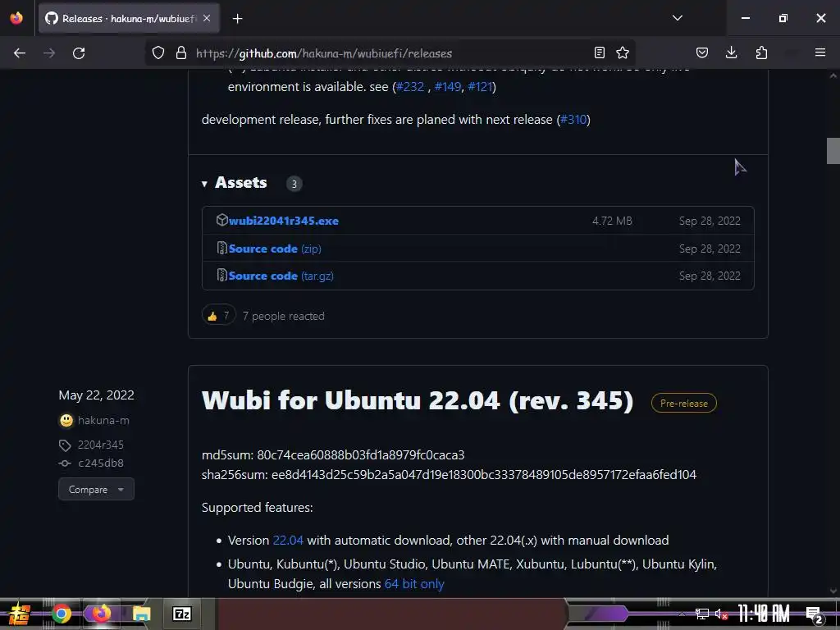This screenshot has width=840, height=630.
Task: Click the sha256sum hash line
Action: click(449, 475)
